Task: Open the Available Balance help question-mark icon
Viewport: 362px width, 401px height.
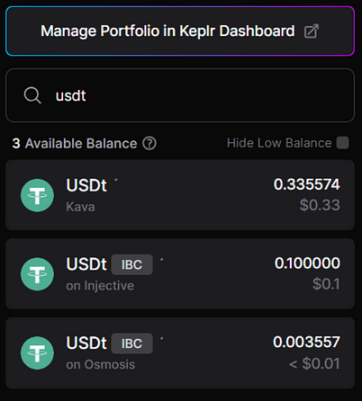Action: [x=149, y=144]
